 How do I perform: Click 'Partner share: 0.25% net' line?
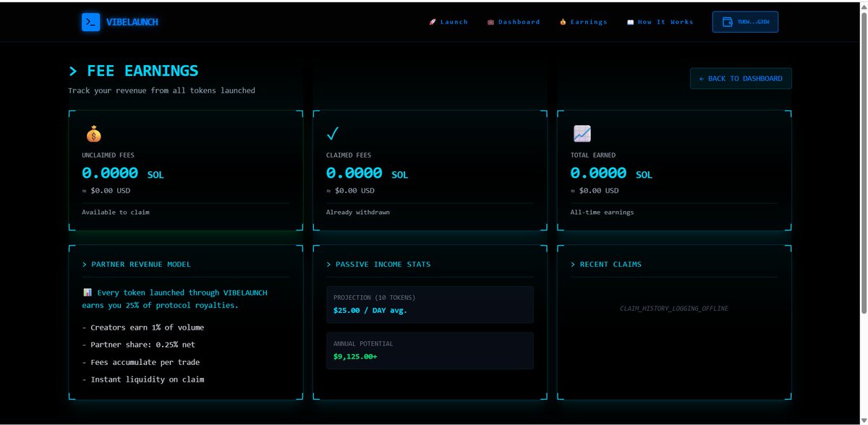point(139,345)
